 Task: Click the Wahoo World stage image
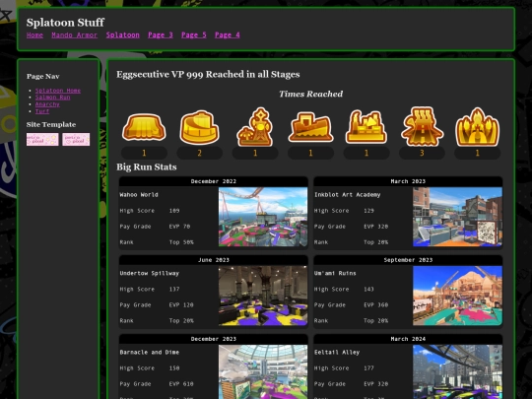click(263, 217)
